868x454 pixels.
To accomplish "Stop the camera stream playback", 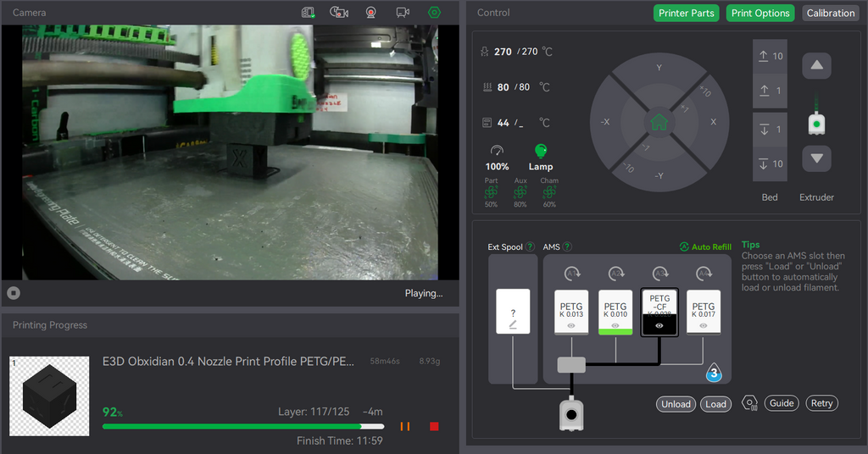I will click(14, 293).
